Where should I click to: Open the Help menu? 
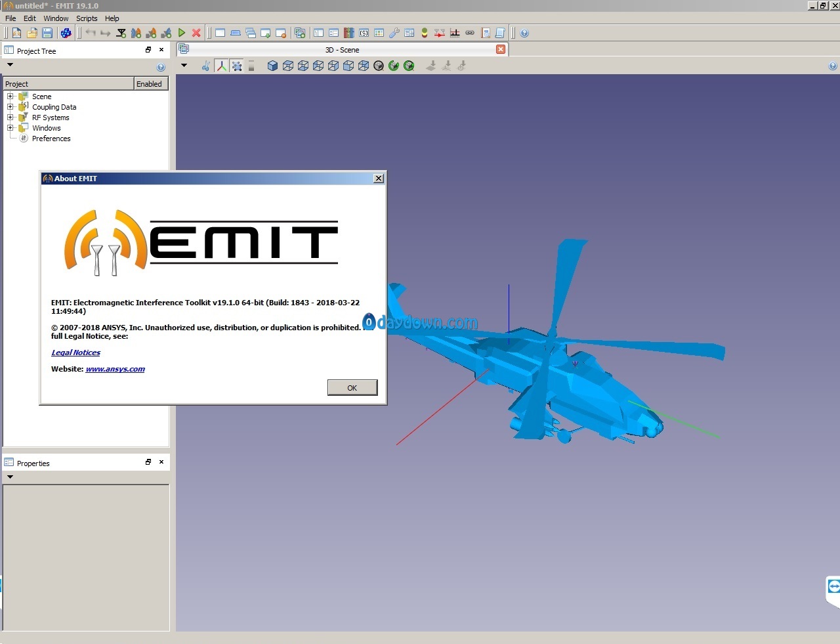pos(112,18)
